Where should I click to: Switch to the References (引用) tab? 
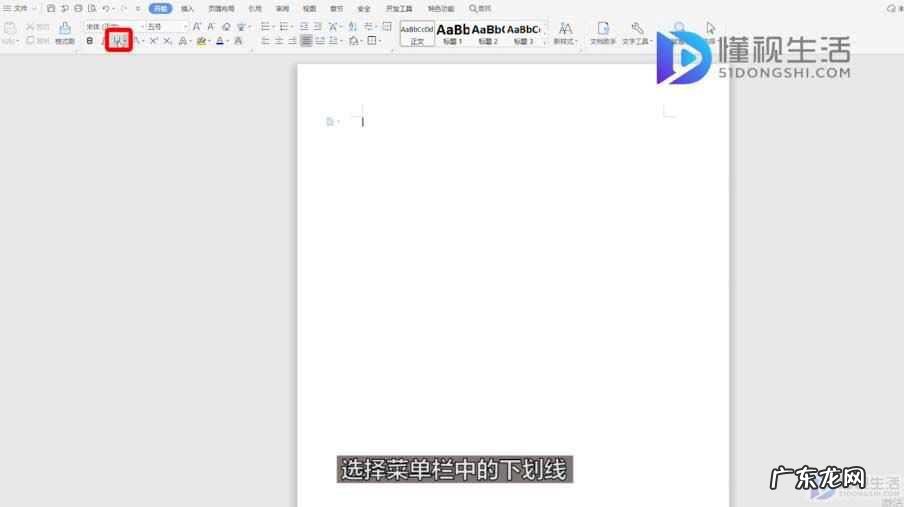click(255, 9)
